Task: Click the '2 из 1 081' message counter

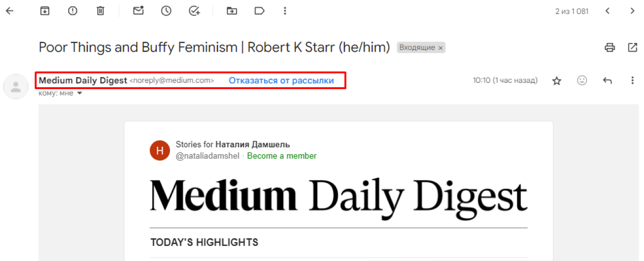Action: pos(572,11)
